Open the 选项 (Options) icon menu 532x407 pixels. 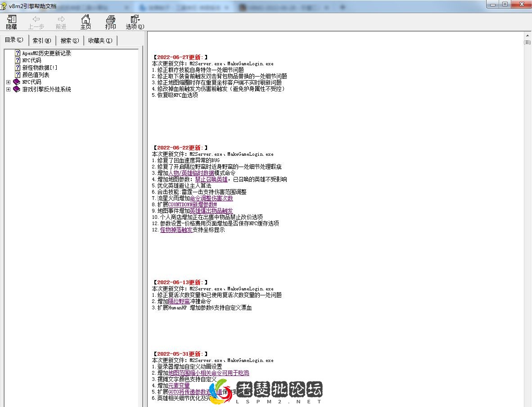coord(133,20)
